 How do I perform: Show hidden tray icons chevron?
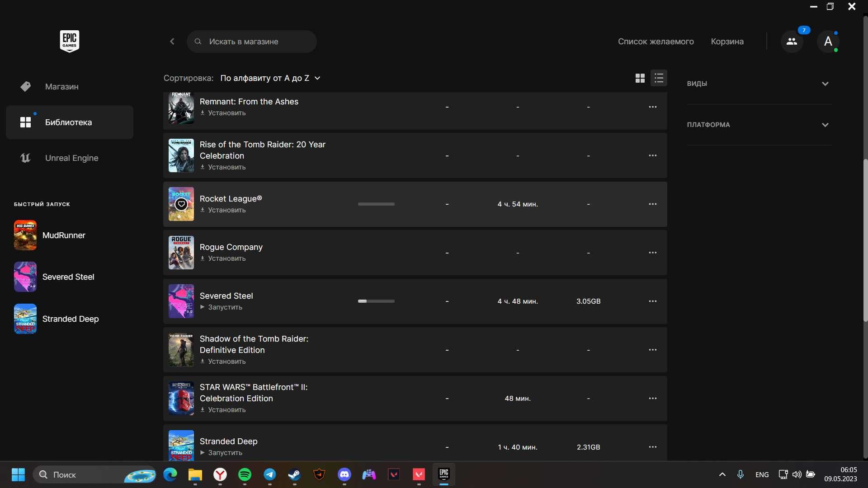722,474
